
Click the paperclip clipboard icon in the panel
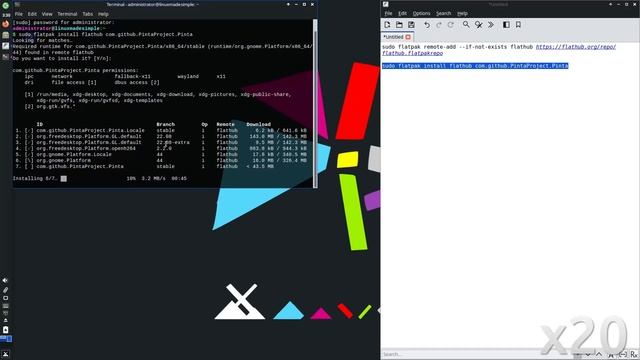[x=5, y=290]
